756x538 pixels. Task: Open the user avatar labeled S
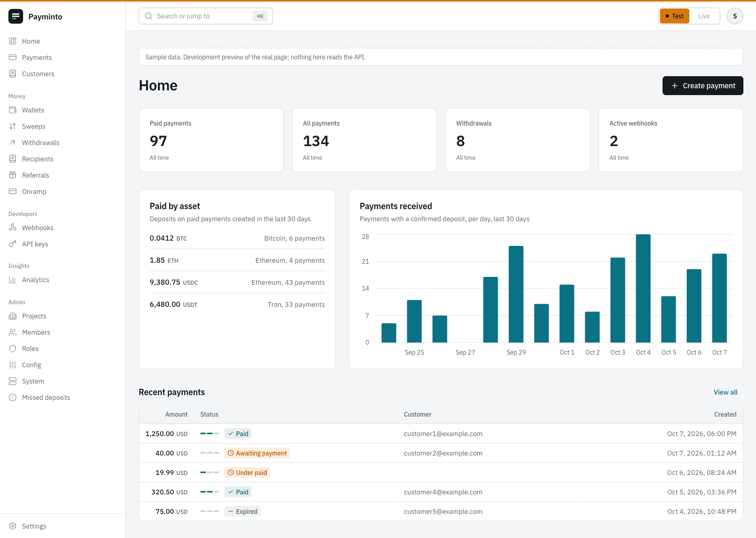coord(735,16)
